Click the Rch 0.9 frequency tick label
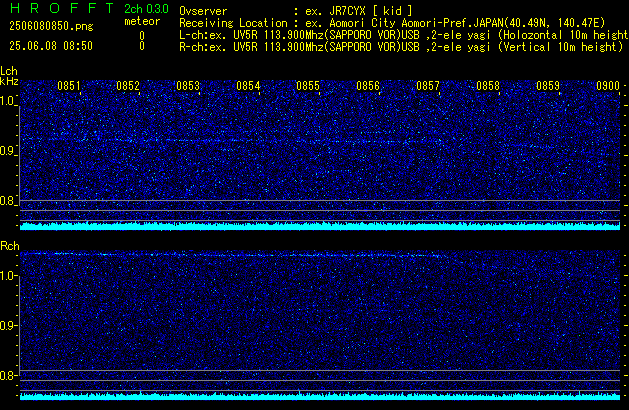629x410 pixels. coord(8,325)
